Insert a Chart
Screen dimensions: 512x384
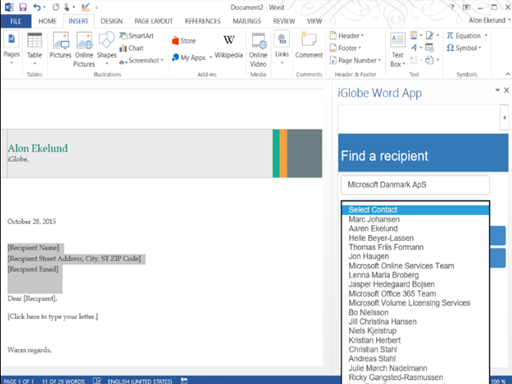(132, 48)
